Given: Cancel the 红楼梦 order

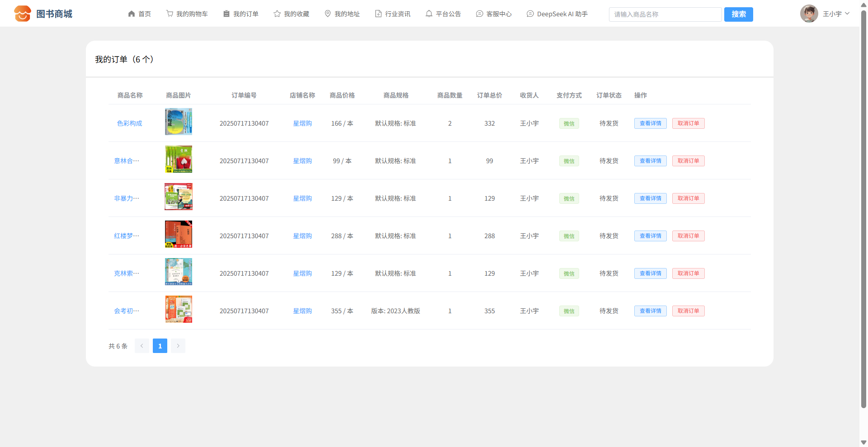Looking at the screenshot, I should click(688, 236).
